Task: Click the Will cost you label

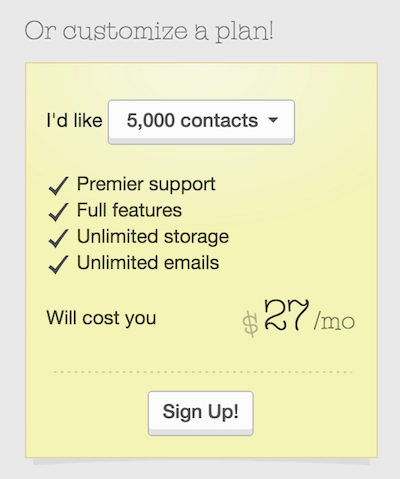Action: tap(101, 318)
